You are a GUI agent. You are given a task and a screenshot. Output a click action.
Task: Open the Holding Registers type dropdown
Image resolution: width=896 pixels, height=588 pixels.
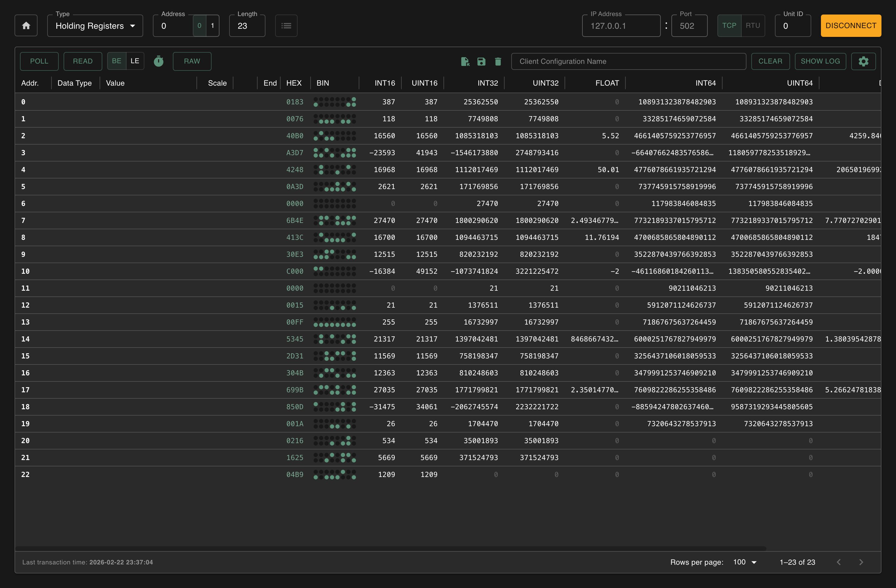pos(95,26)
